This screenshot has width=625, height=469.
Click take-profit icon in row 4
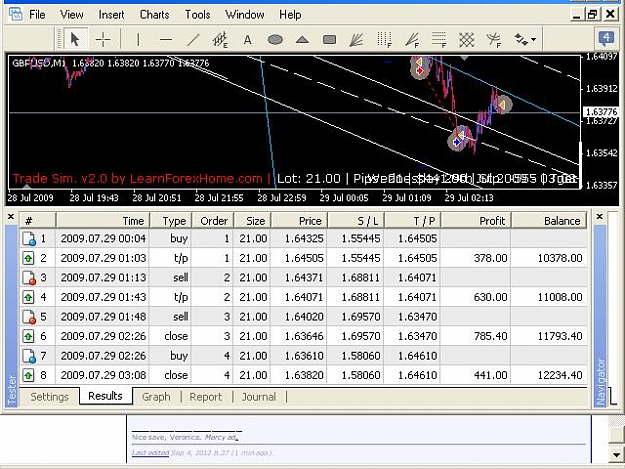click(x=28, y=297)
